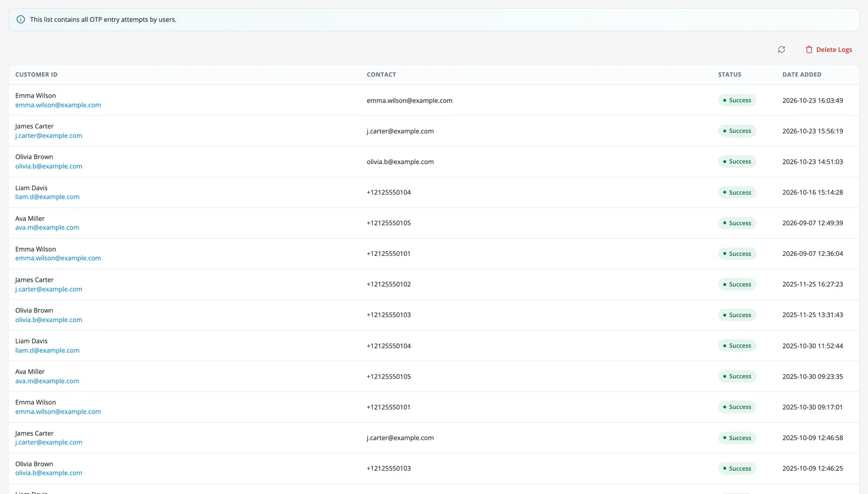The width and height of the screenshot is (868, 494).
Task: Click the Delete Logs button
Action: tap(828, 49)
